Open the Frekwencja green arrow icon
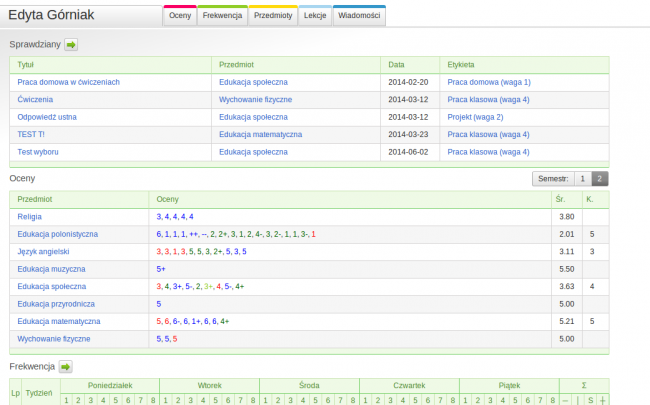Image resolution: width=650 pixels, height=405 pixels. (x=65, y=366)
